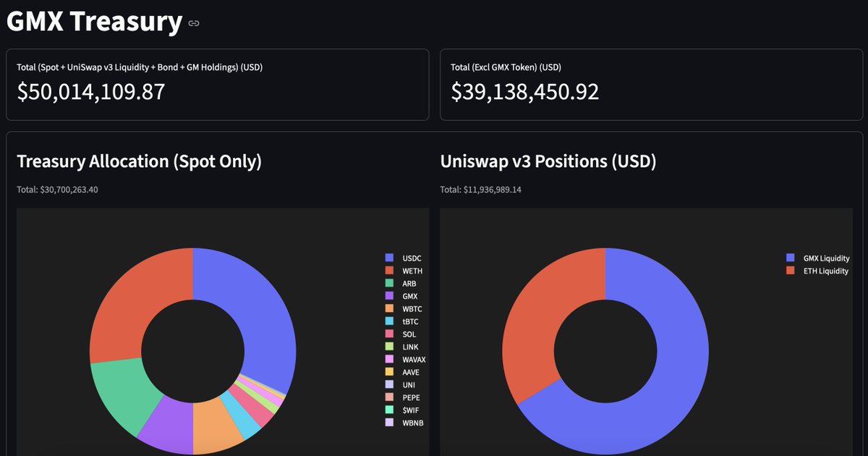Image resolution: width=868 pixels, height=456 pixels.
Task: Click the PEPE legend entry
Action: click(403, 397)
